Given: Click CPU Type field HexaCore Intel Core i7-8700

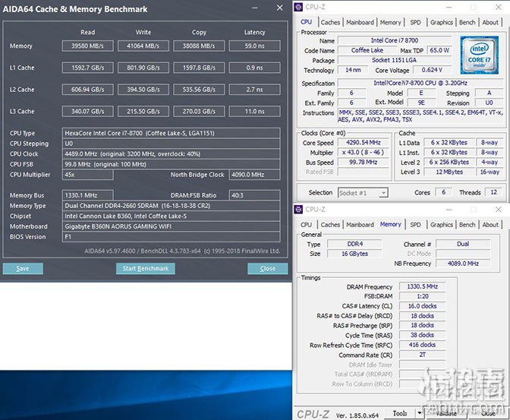Looking at the screenshot, I should click(x=171, y=133).
